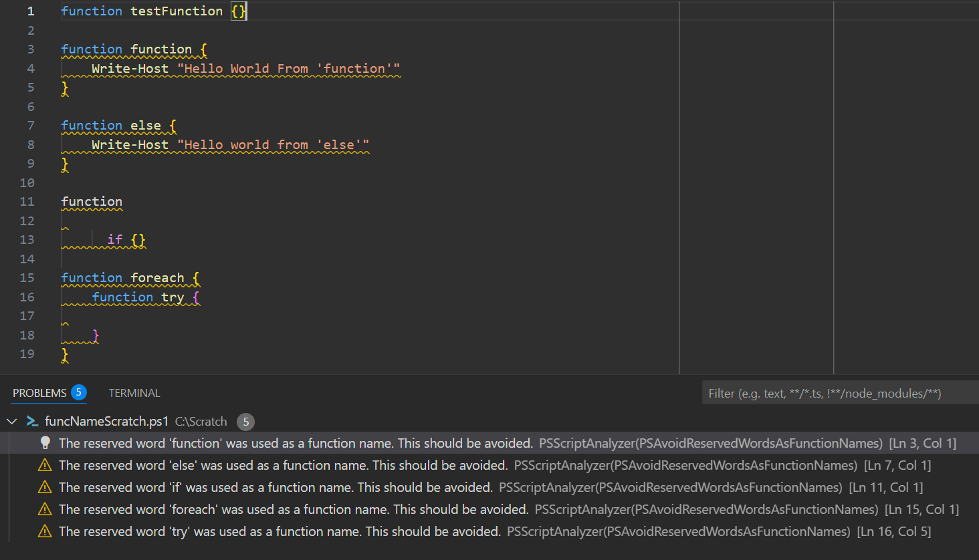The image size is (979, 560).
Task: Click line number 1 in the gutter
Action: point(30,11)
